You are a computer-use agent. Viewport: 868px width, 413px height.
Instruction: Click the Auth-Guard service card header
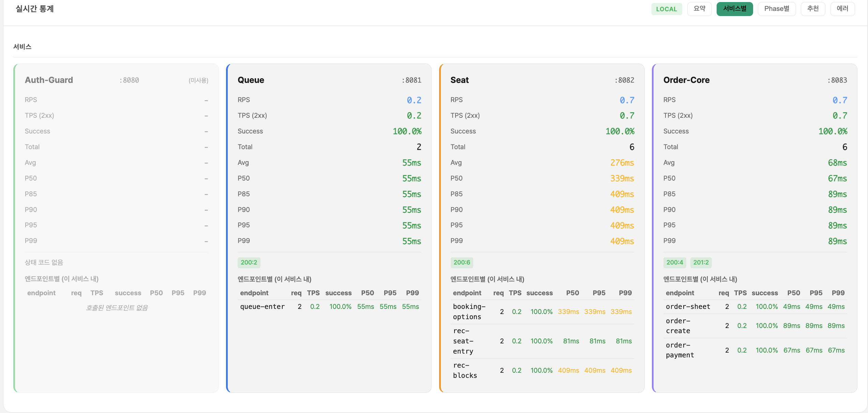[x=49, y=80]
